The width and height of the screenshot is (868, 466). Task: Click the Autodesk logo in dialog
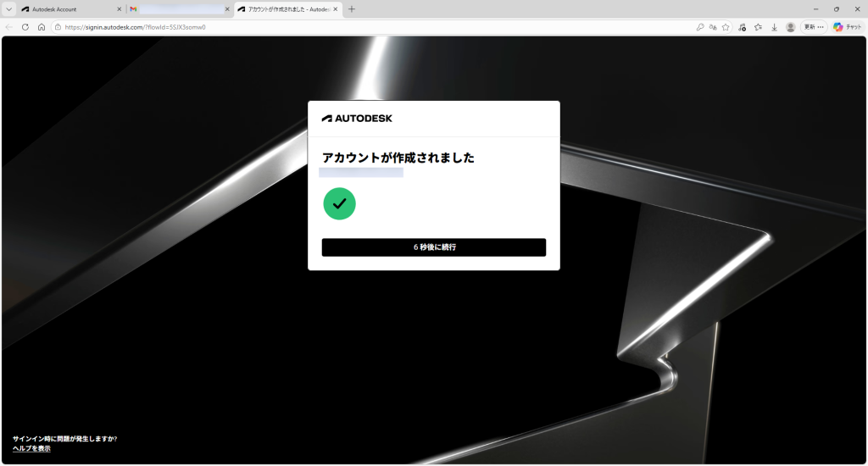click(357, 119)
